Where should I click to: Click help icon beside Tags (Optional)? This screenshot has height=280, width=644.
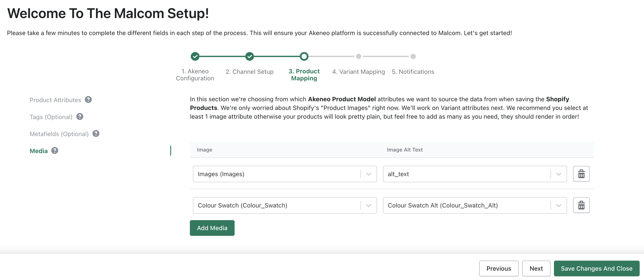click(80, 117)
